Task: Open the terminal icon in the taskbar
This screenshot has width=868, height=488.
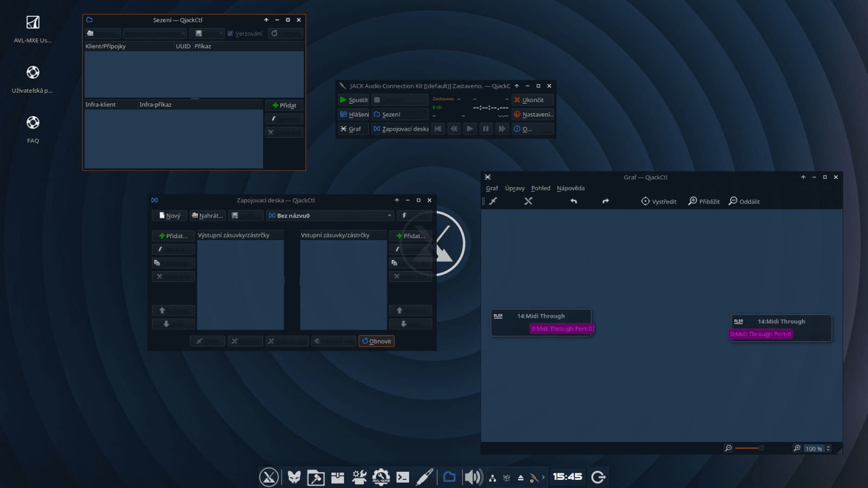Action: [403, 477]
